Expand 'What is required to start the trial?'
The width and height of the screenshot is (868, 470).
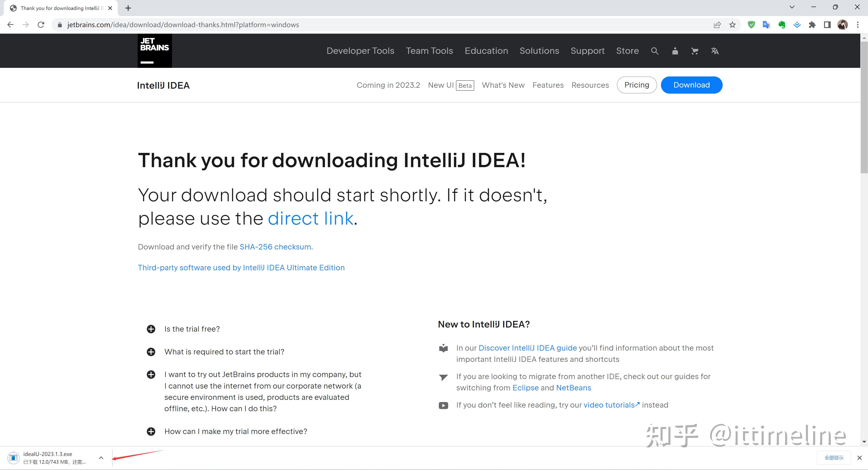click(151, 352)
